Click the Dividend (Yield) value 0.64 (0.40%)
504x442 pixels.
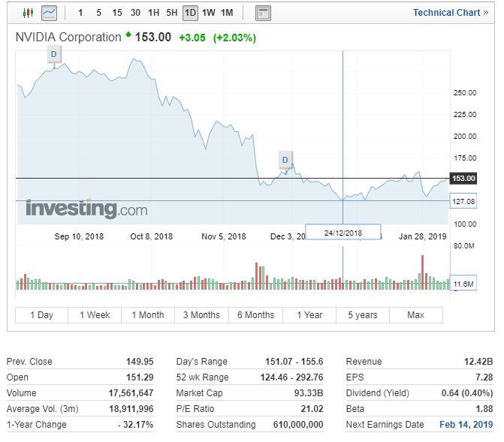click(x=467, y=393)
